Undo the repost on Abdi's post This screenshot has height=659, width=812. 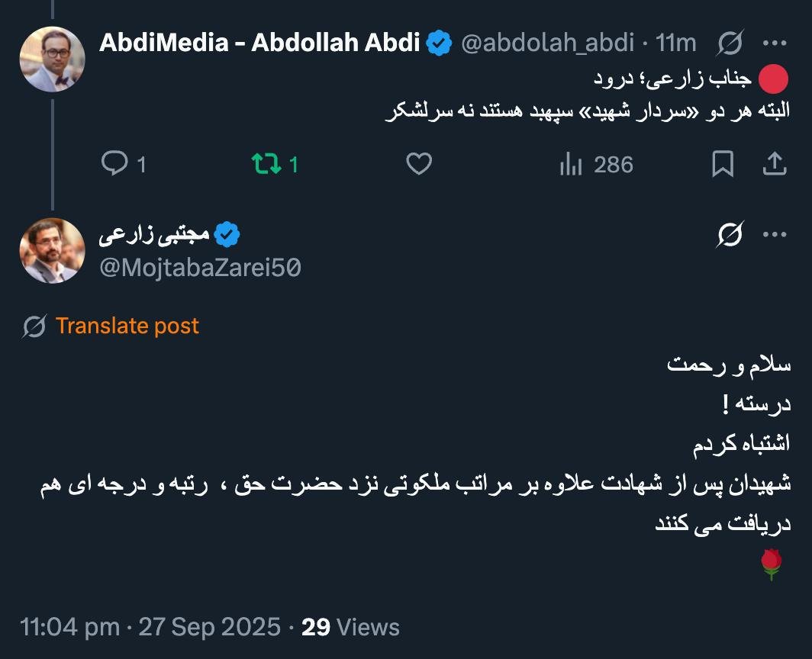[266, 164]
